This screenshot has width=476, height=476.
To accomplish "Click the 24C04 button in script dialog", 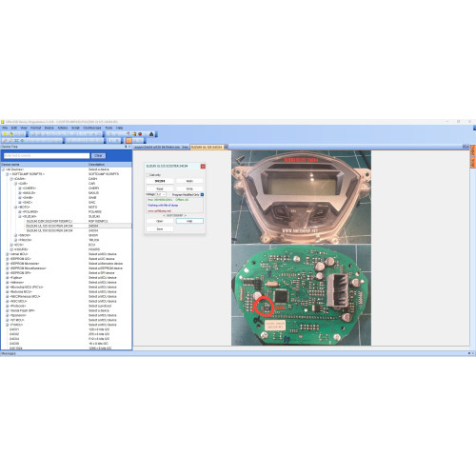I will pyautogui.click(x=160, y=181).
